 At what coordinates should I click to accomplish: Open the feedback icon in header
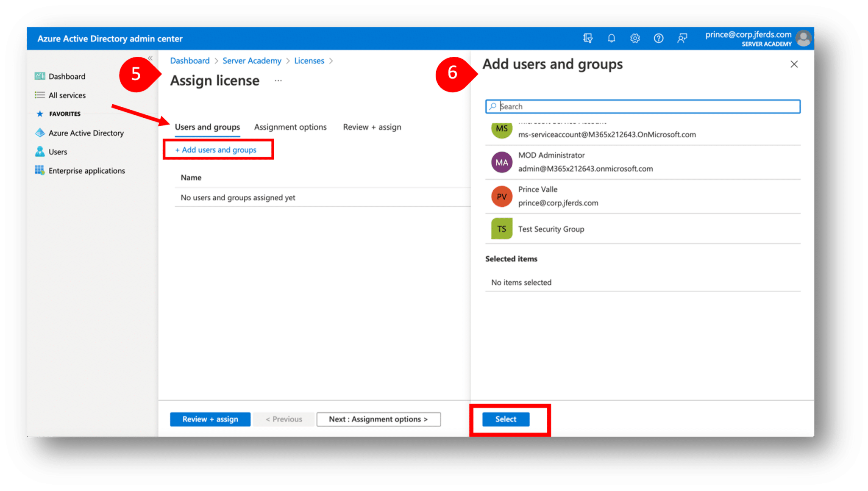click(x=682, y=39)
